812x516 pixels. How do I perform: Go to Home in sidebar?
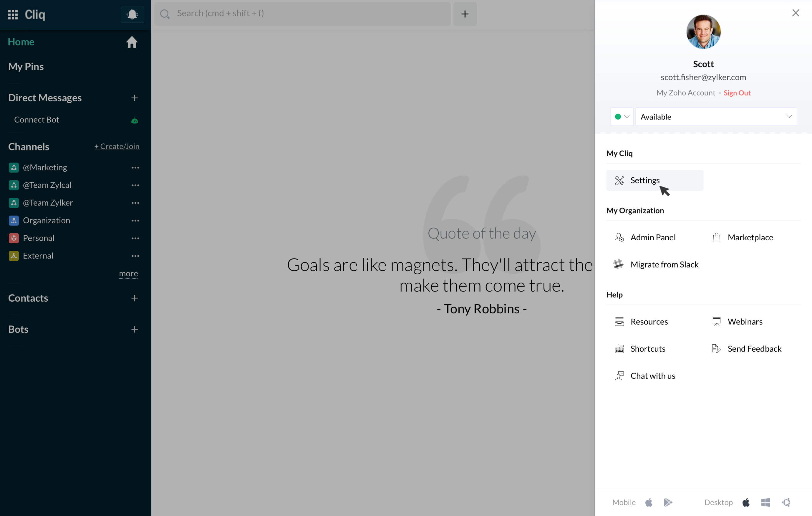point(21,42)
